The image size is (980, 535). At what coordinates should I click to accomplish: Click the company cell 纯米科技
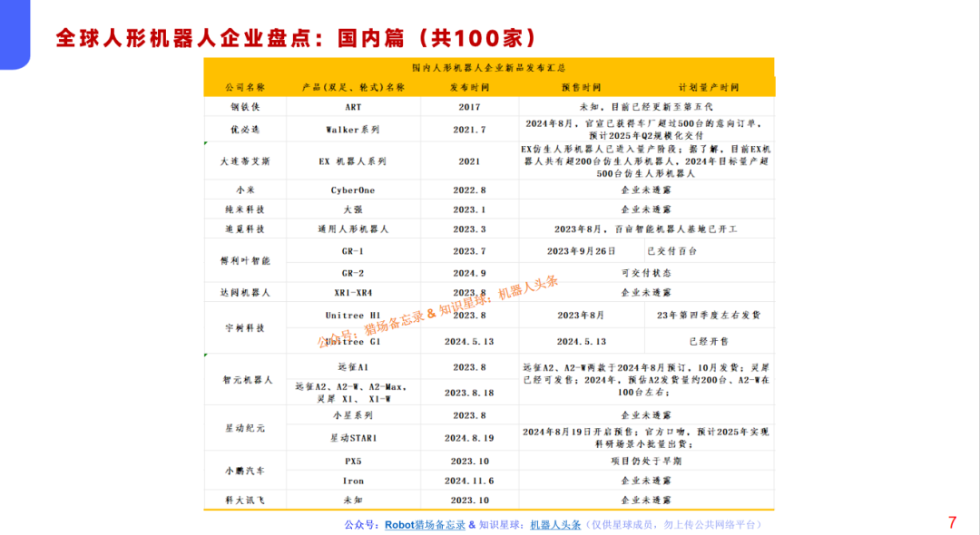[245, 209]
